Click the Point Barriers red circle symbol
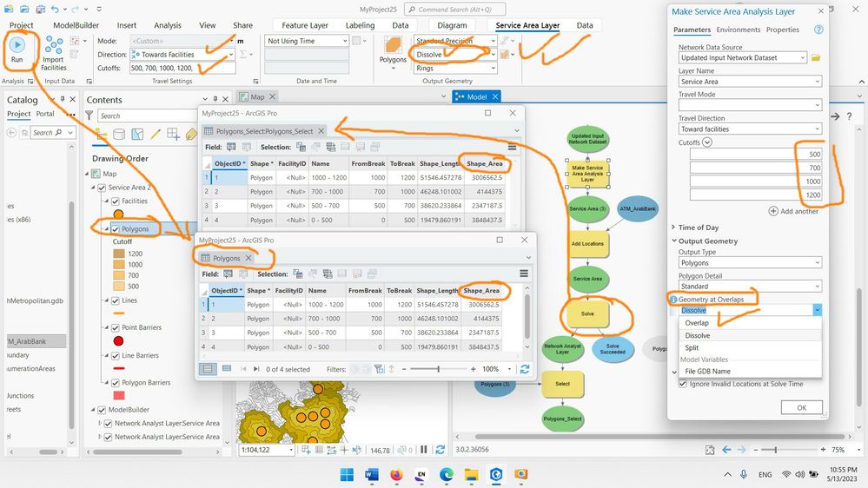This screenshot has height=488, width=868. tap(118, 341)
